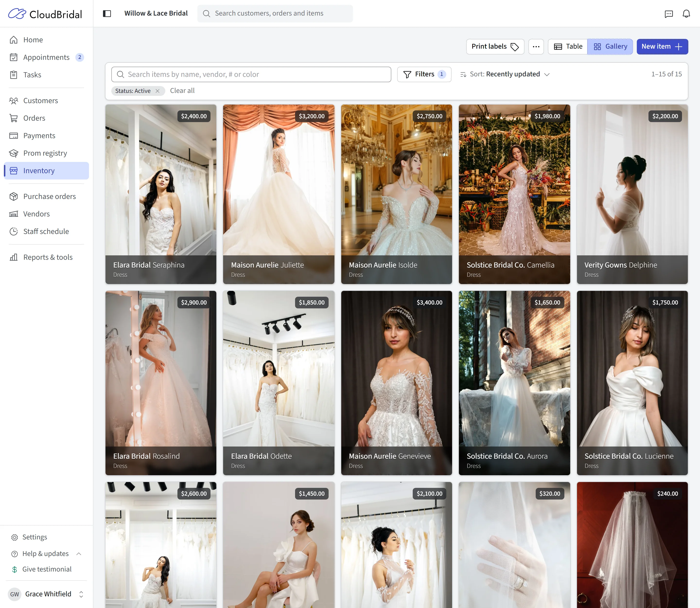Click the Print labels button
700x608 pixels.
point(495,46)
